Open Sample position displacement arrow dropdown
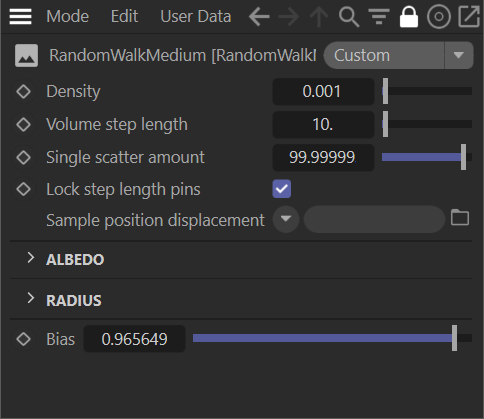 (286, 219)
